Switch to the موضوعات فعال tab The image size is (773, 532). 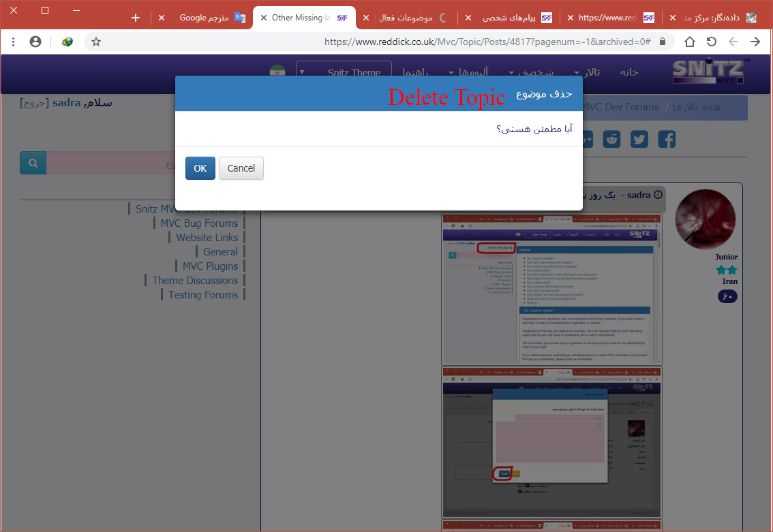409,18
